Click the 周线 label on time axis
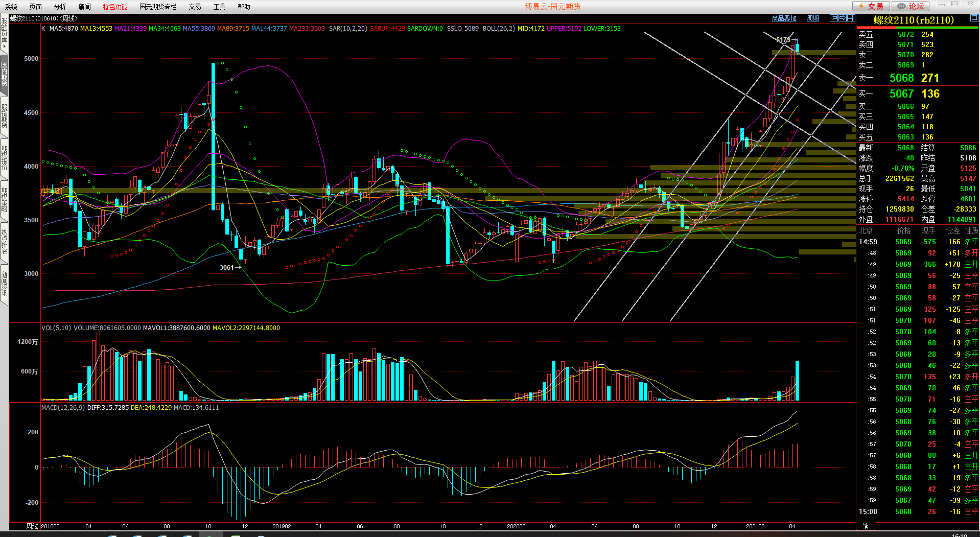The height and width of the screenshot is (537, 980). pos(32,526)
